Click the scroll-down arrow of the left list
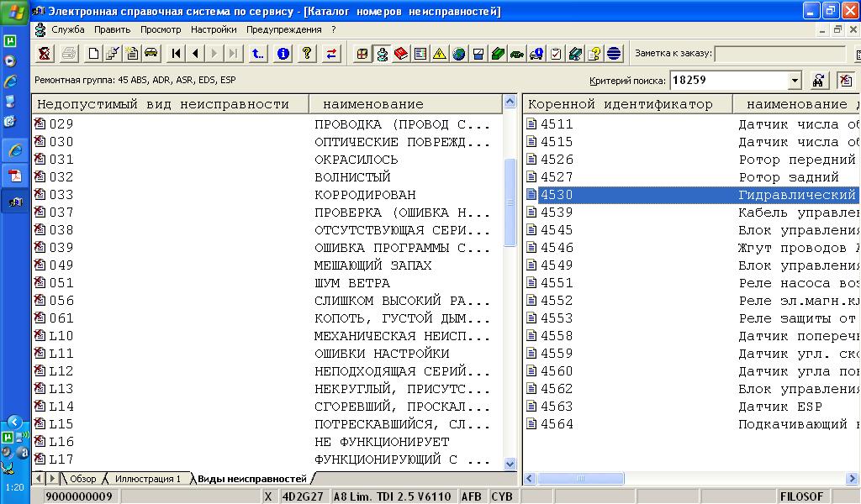Screen dimensions: 861x504 click(x=510, y=464)
